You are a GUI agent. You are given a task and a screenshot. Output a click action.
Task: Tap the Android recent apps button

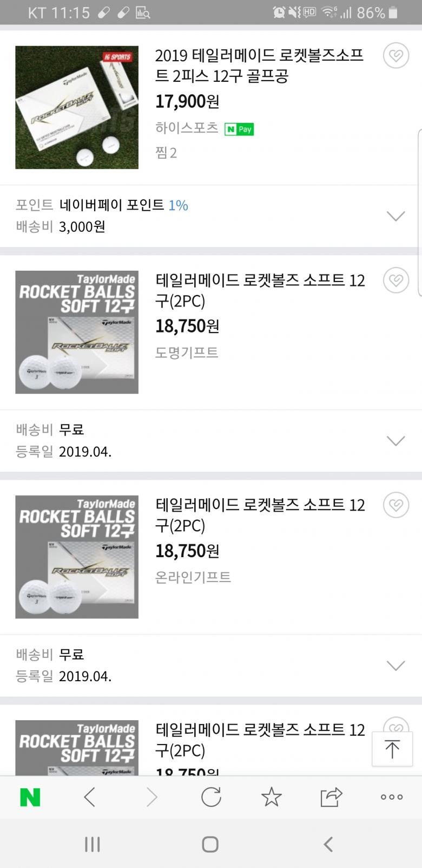[93, 844]
